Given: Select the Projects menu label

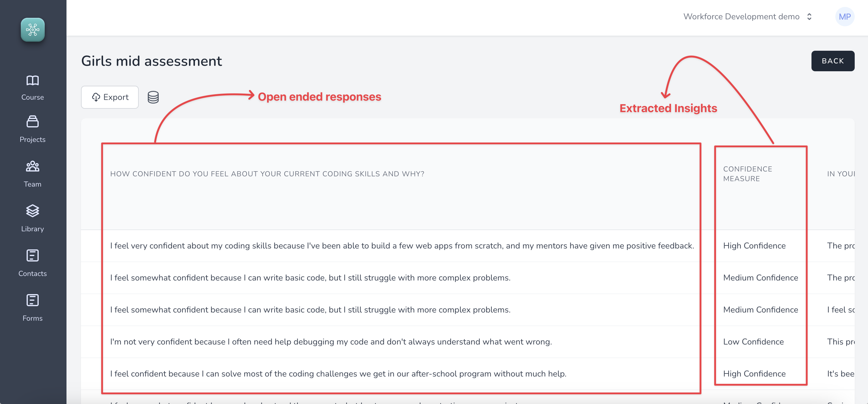Looking at the screenshot, I should click(33, 139).
